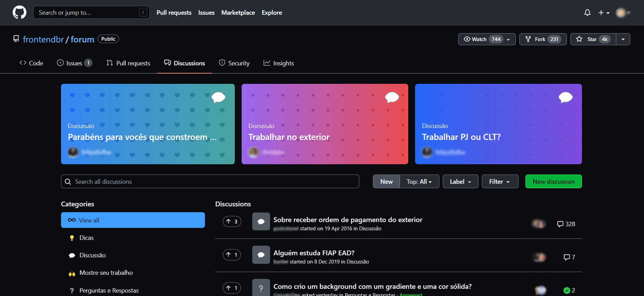This screenshot has height=296, width=644.
Task: Select Mostre seu trabalho category
Action: coord(133,273)
